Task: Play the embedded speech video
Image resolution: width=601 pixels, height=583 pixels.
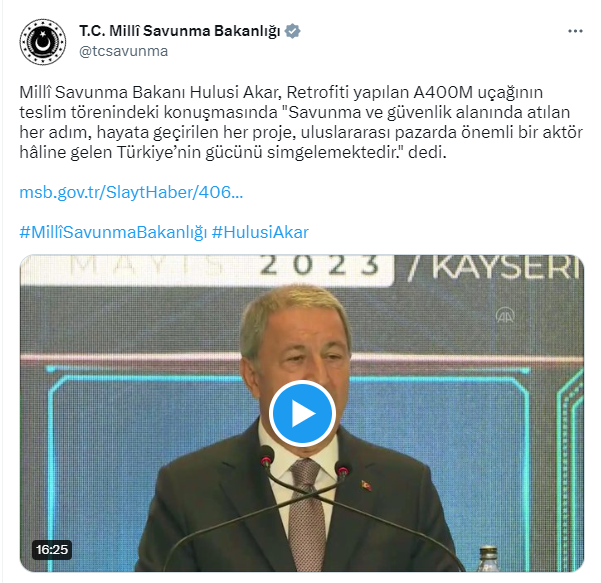Action: point(302,413)
